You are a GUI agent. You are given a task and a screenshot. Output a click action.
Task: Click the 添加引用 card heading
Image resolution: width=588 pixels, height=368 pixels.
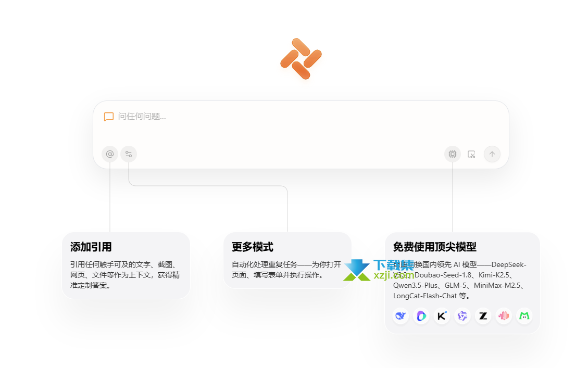[x=91, y=247]
